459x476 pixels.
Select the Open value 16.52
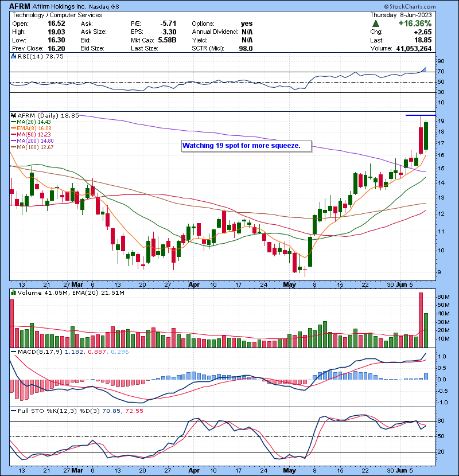[x=56, y=24]
